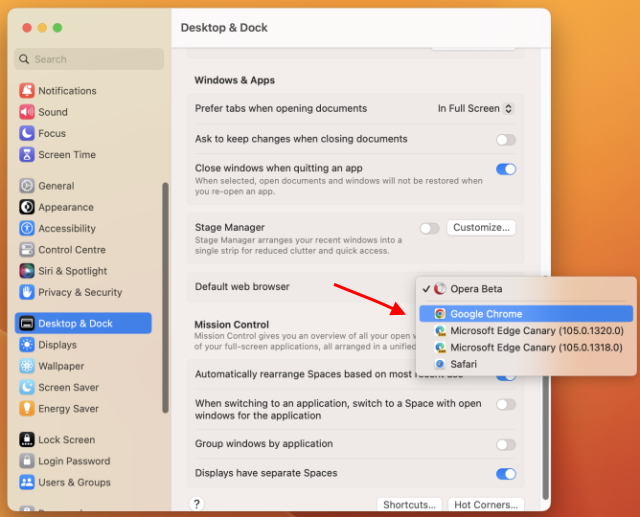Open Appearance icon in sidebar
The width and height of the screenshot is (640, 517).
27,207
